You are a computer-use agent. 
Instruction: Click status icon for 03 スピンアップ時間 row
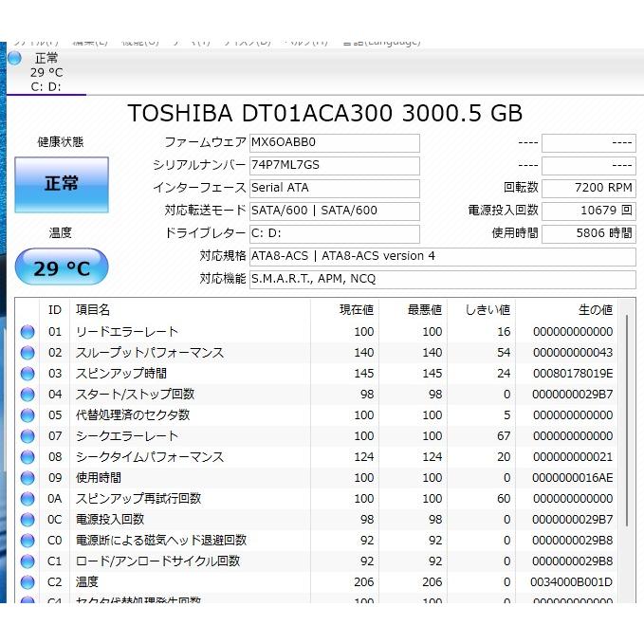(x=28, y=374)
